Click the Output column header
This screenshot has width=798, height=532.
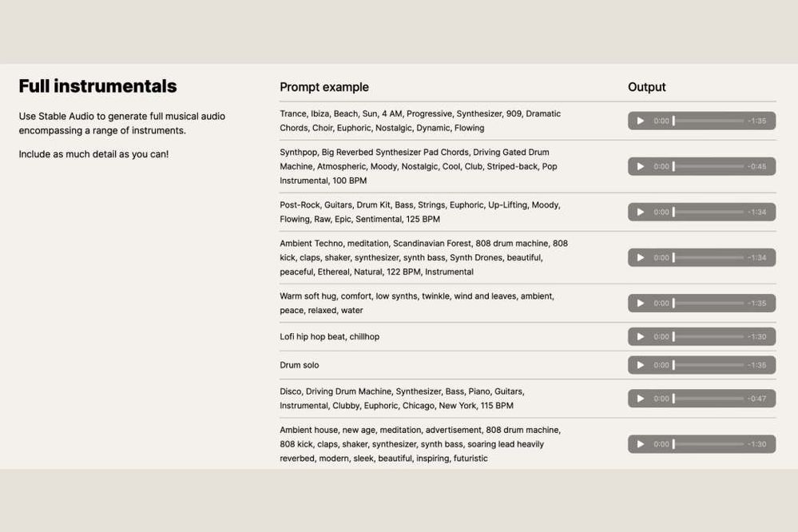[646, 87]
